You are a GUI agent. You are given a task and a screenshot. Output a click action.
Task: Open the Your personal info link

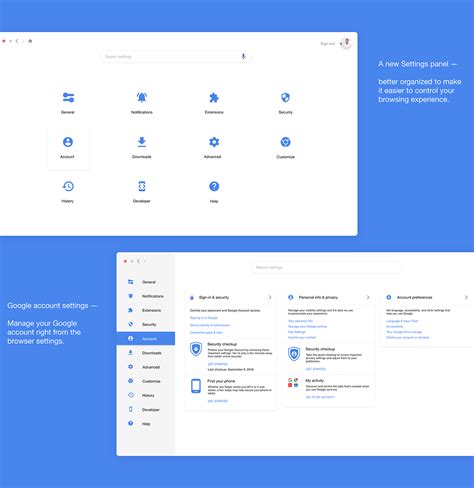pyautogui.click(x=300, y=321)
